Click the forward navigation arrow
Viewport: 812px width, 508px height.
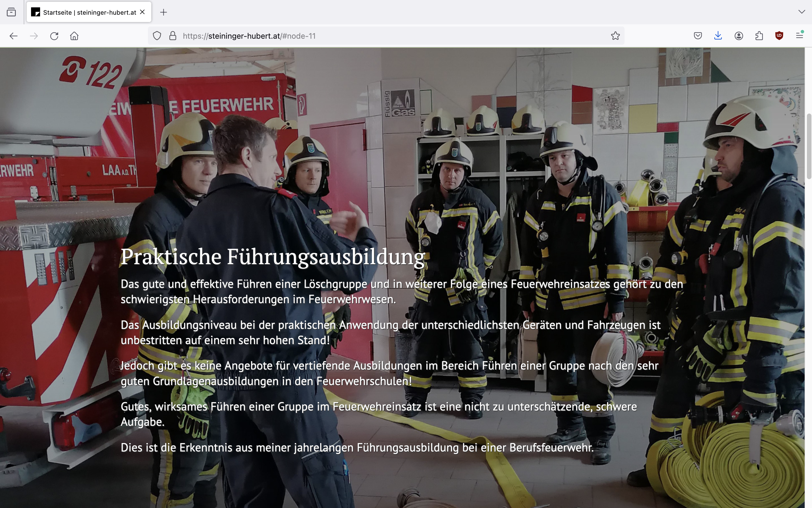(34, 36)
